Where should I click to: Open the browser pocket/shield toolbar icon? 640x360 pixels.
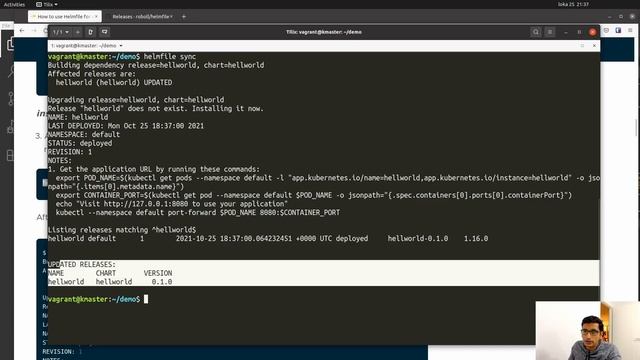[607, 30]
